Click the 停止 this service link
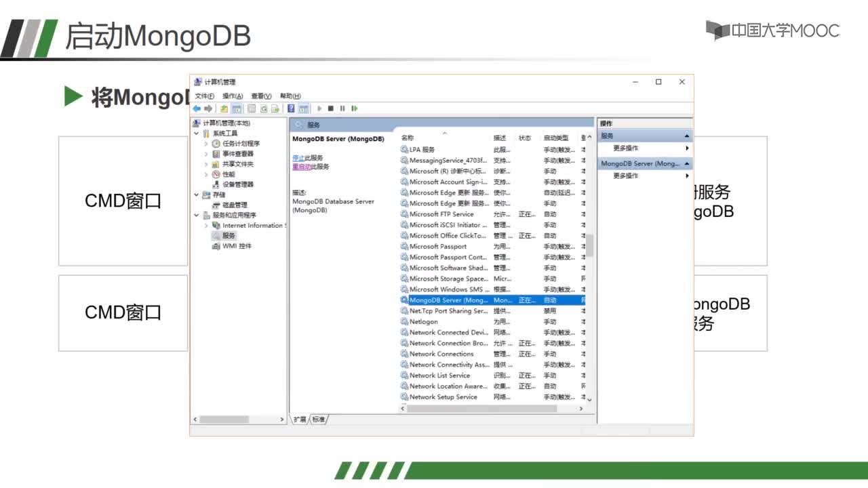The width and height of the screenshot is (868, 488). 298,158
